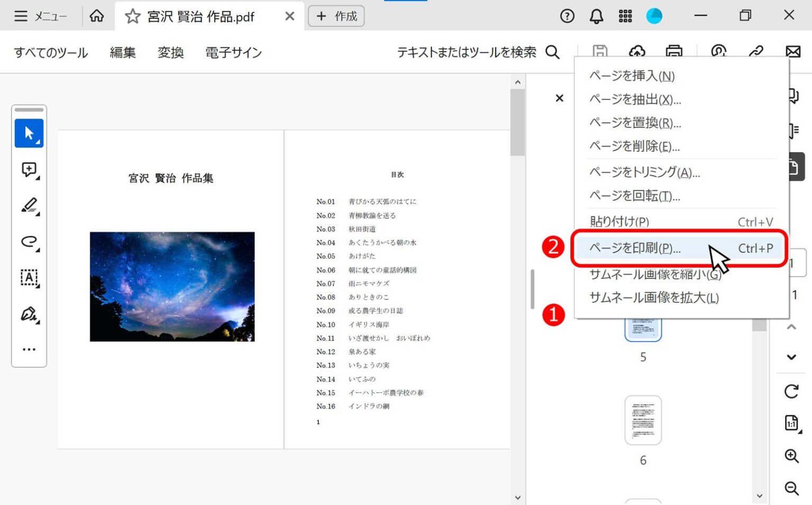Viewport: 812px width, 505px height.
Task: Select ページを削除 from the context menu
Action: click(634, 146)
